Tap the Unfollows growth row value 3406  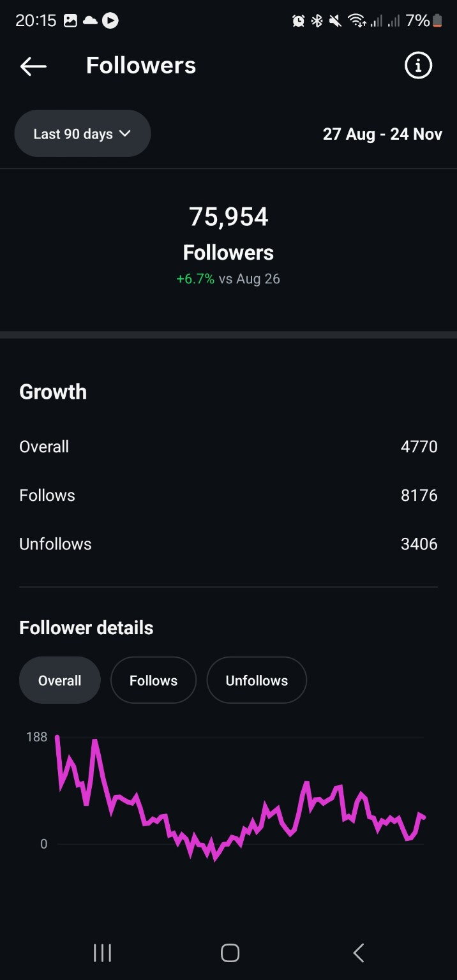coord(419,544)
